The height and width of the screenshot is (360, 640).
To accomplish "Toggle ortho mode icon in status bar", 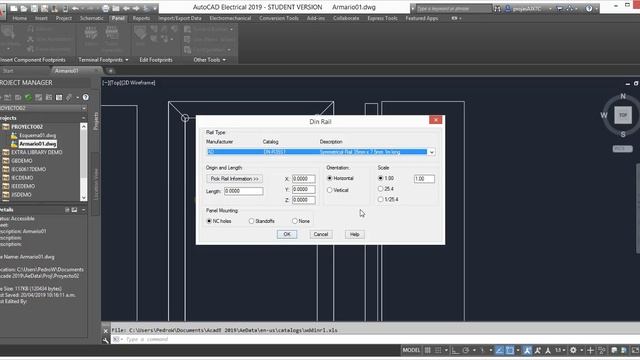I will (x=456, y=350).
